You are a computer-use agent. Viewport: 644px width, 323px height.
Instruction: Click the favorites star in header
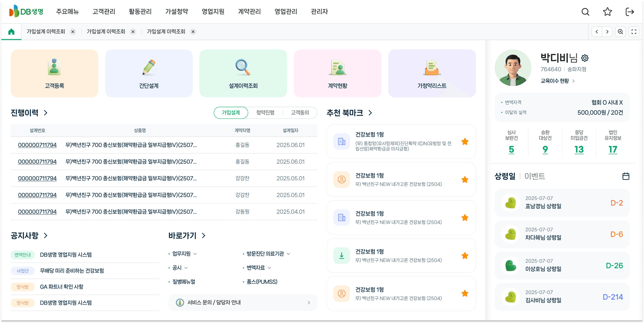607,12
